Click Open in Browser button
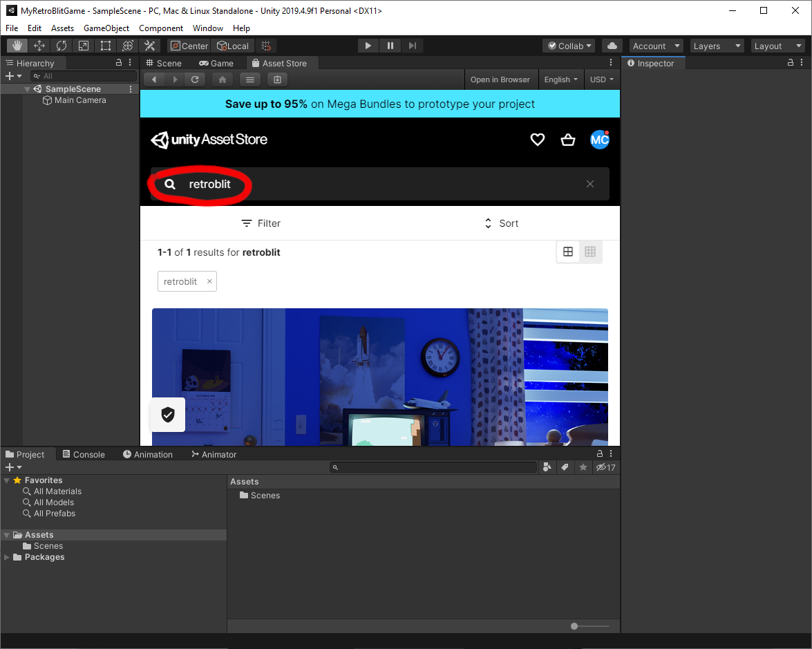Screen dimensions: 812x649 click(x=500, y=79)
